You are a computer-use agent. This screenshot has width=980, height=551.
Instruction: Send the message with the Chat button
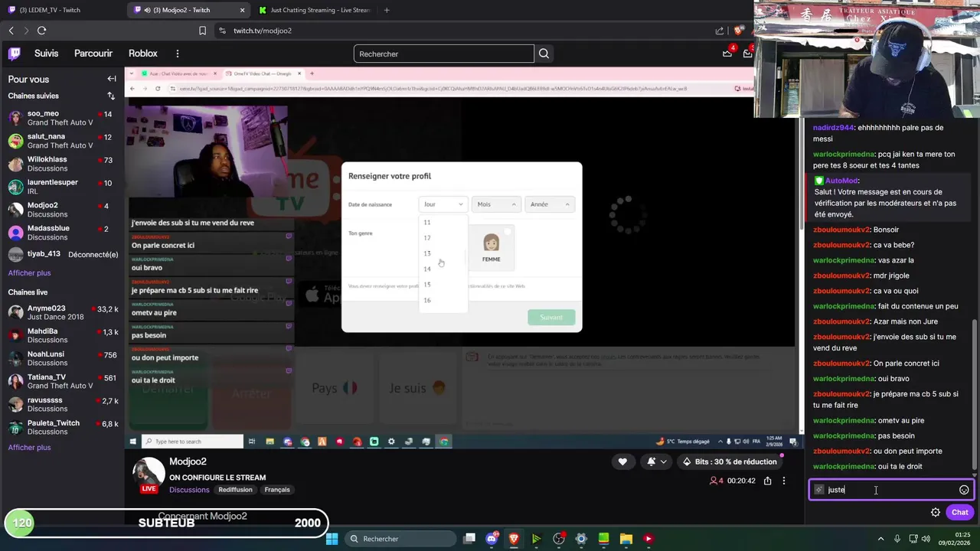(x=960, y=512)
